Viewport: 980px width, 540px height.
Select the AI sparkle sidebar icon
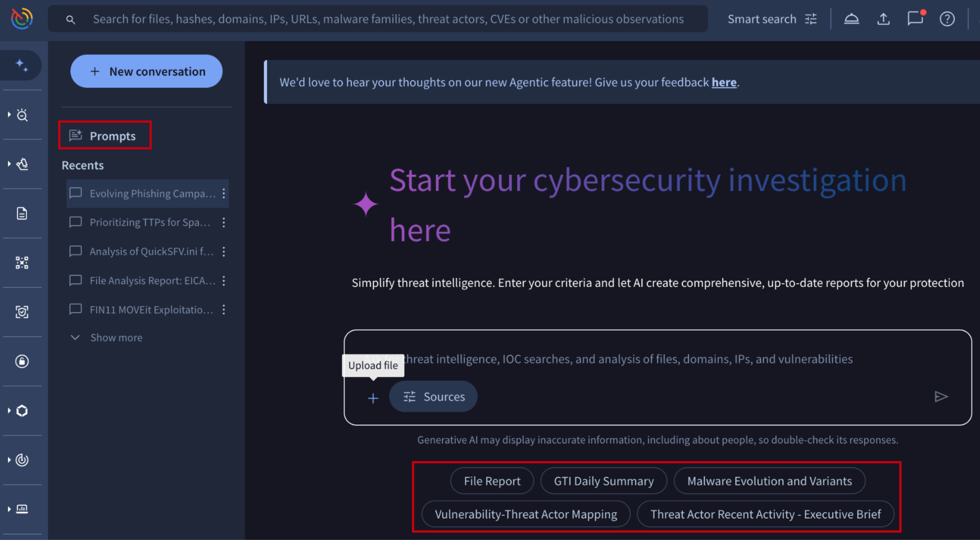pos(22,65)
